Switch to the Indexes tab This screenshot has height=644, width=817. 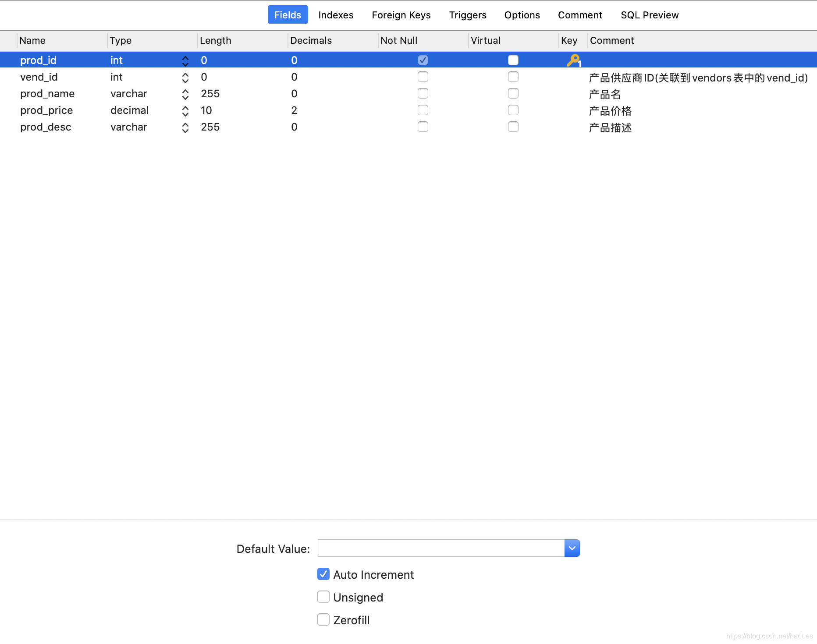coord(336,15)
